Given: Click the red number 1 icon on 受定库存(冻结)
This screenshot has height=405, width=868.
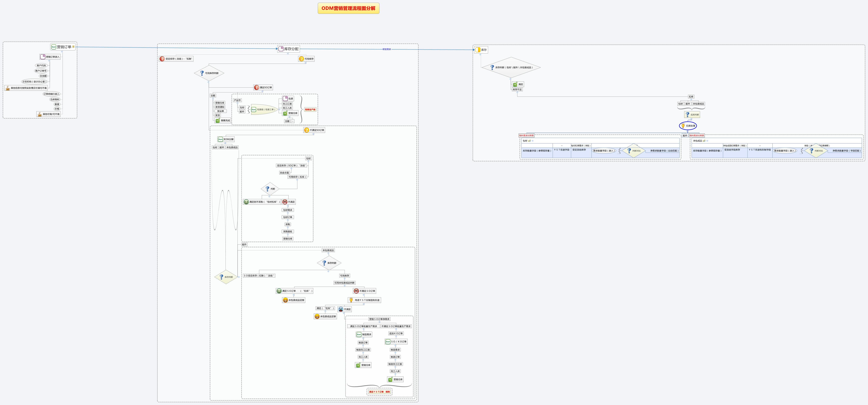Looking at the screenshot, I should coord(162,59).
